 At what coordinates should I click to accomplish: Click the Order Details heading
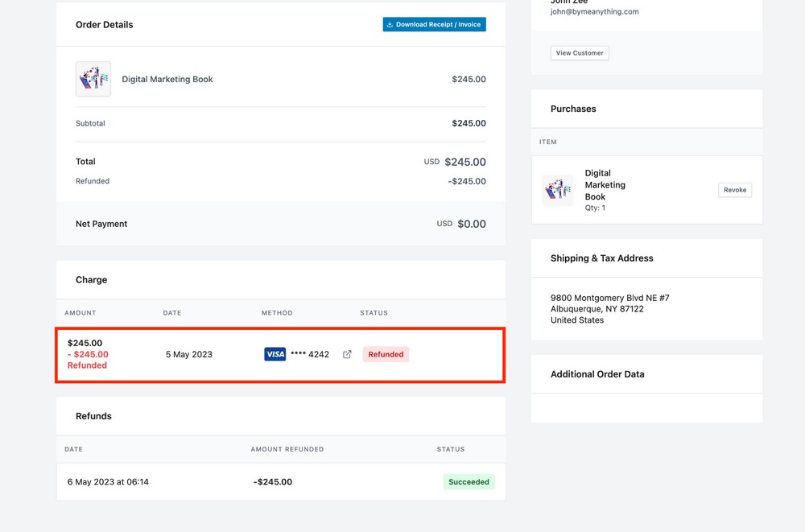pos(104,24)
